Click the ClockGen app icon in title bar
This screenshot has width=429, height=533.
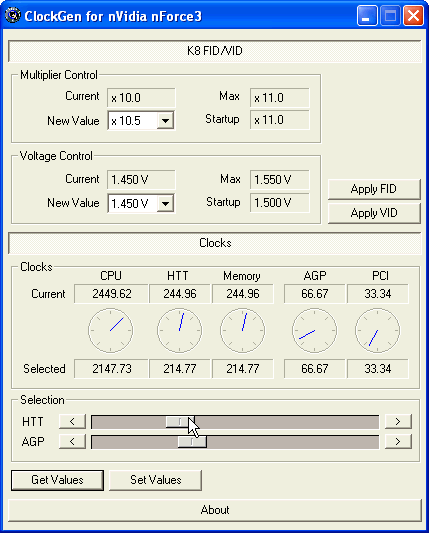point(13,16)
